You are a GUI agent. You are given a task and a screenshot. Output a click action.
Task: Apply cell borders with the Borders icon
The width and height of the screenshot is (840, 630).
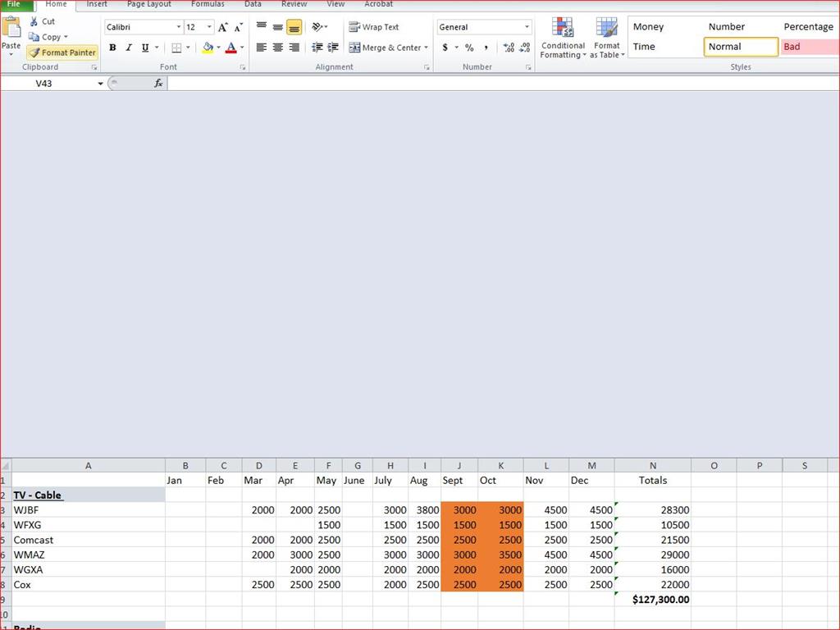[x=176, y=48]
